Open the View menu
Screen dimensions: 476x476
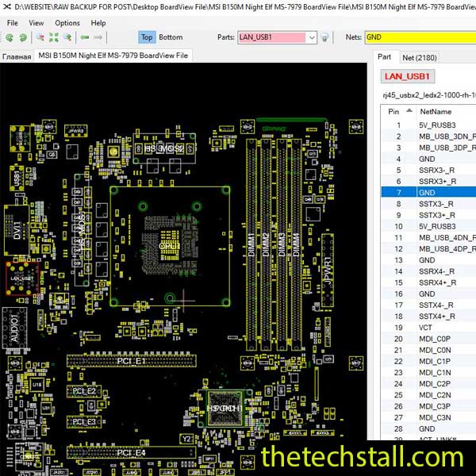coord(36,23)
